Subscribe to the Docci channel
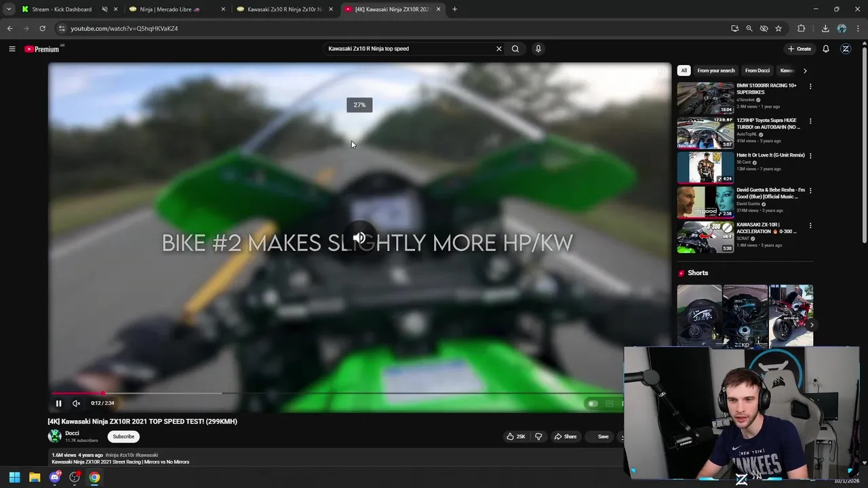Viewport: 868px width, 488px height. (123, 436)
